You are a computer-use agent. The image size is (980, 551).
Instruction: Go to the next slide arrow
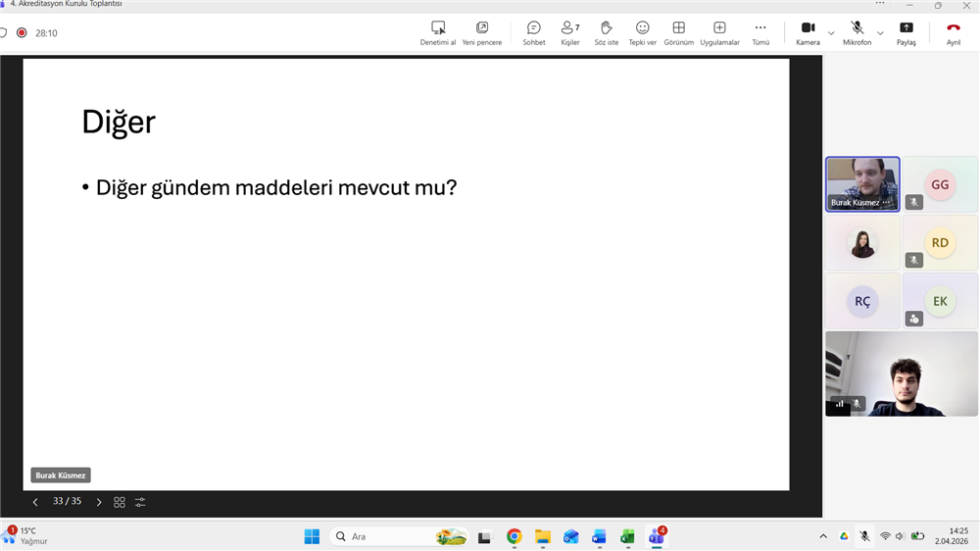click(x=99, y=502)
